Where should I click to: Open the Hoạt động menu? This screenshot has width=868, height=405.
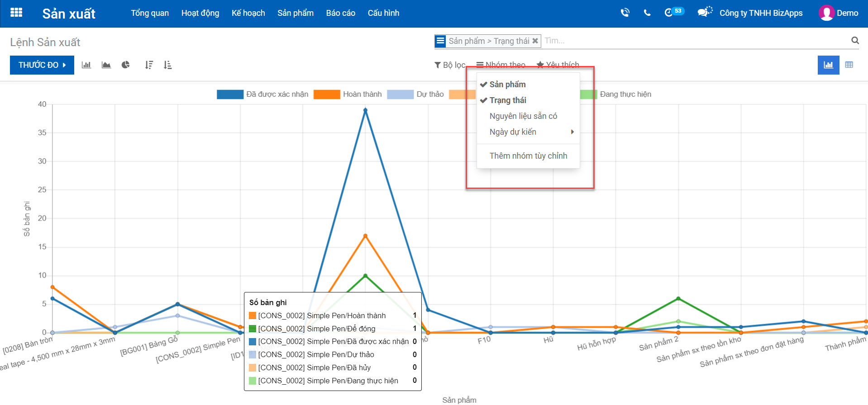pyautogui.click(x=200, y=13)
